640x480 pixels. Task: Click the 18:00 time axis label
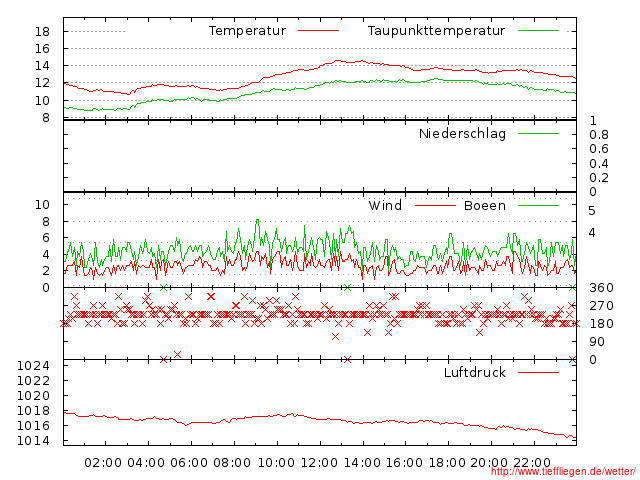pyautogui.click(x=447, y=463)
